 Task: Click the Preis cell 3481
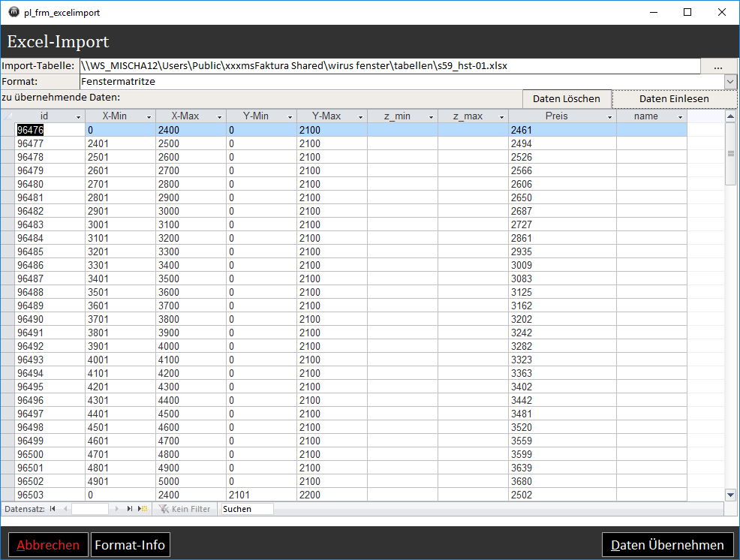click(563, 414)
